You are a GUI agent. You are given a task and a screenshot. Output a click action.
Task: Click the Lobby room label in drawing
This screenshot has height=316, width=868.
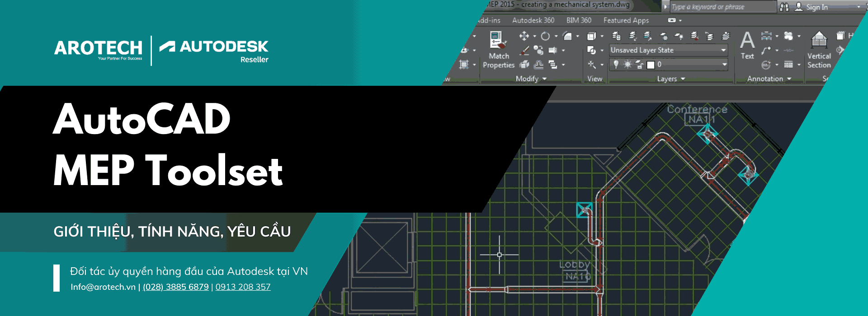pos(575,265)
